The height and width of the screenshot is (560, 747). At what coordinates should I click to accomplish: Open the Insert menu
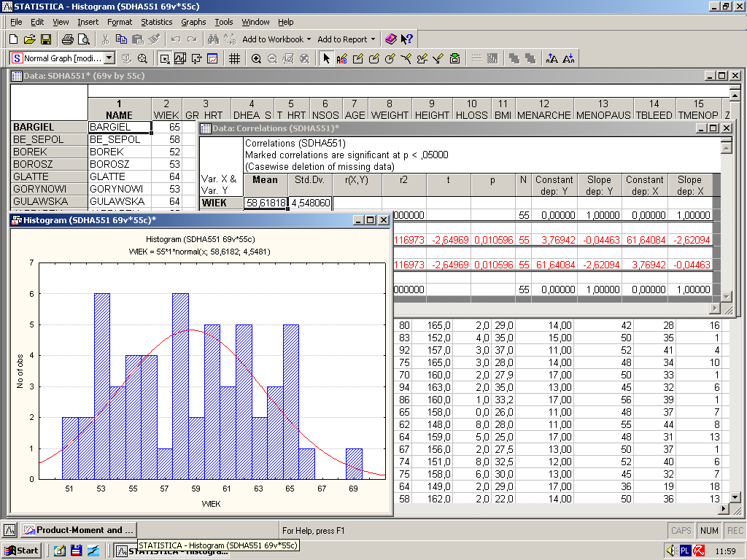88,22
